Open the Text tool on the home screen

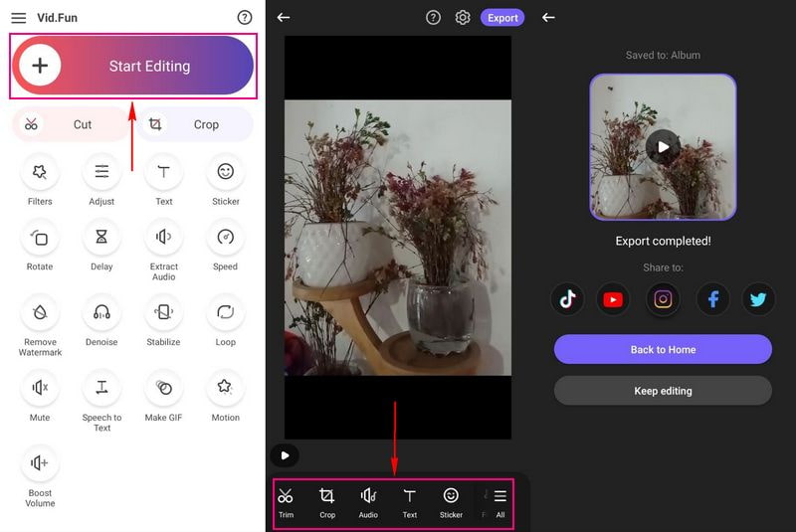163,181
